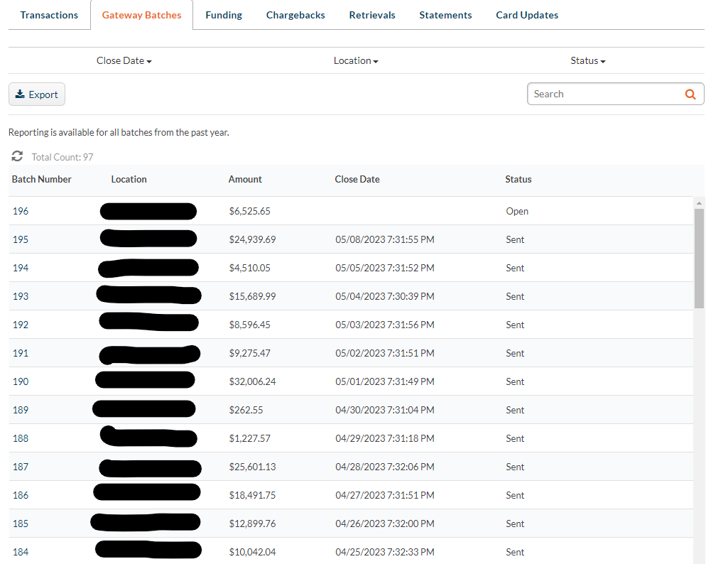This screenshot has width=728, height=564.
Task: Click close date 05/03/2023 7:31:56 PM
Action: (x=385, y=325)
